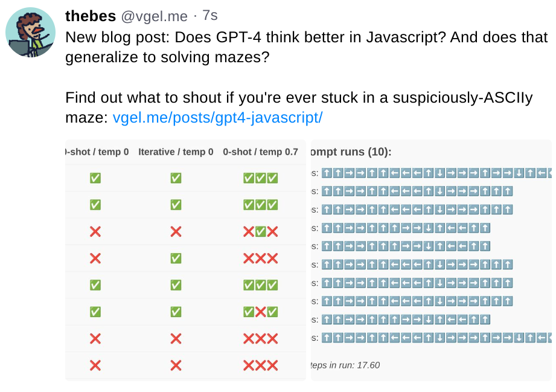The height and width of the screenshot is (392, 556).
Task: Click the top green check in first 0-shot column
Action: pyautogui.click(x=95, y=178)
